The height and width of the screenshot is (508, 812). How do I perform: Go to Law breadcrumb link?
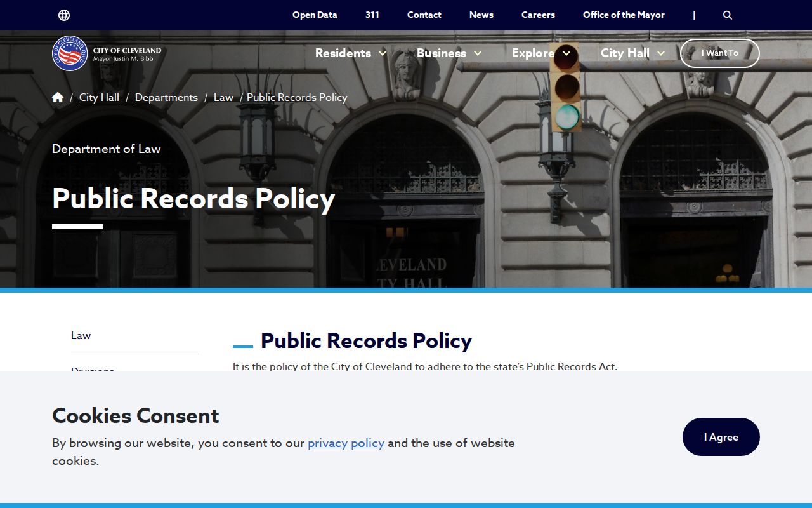[223, 97]
